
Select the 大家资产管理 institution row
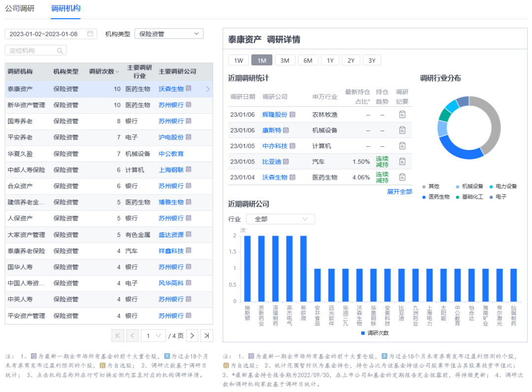click(x=109, y=234)
